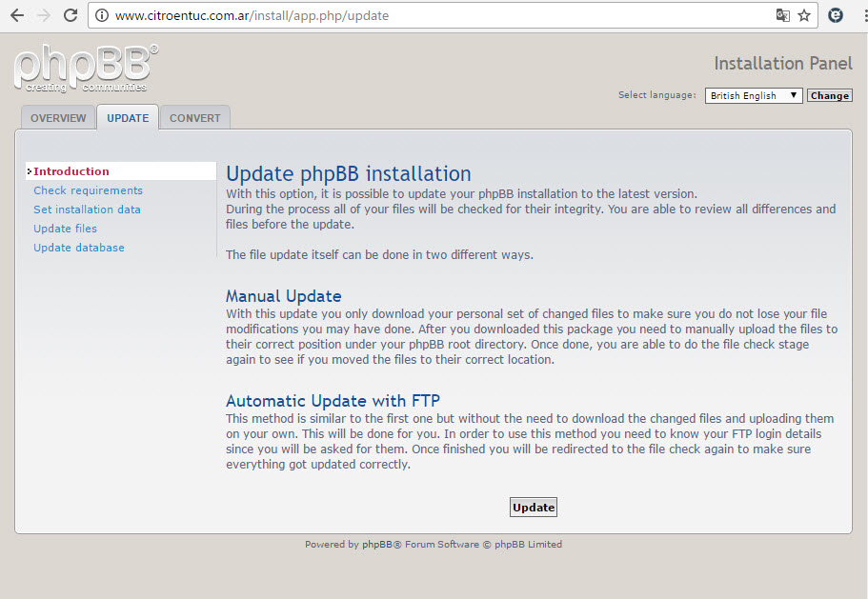Open Set installation data step
The width and height of the screenshot is (868, 599).
point(87,210)
